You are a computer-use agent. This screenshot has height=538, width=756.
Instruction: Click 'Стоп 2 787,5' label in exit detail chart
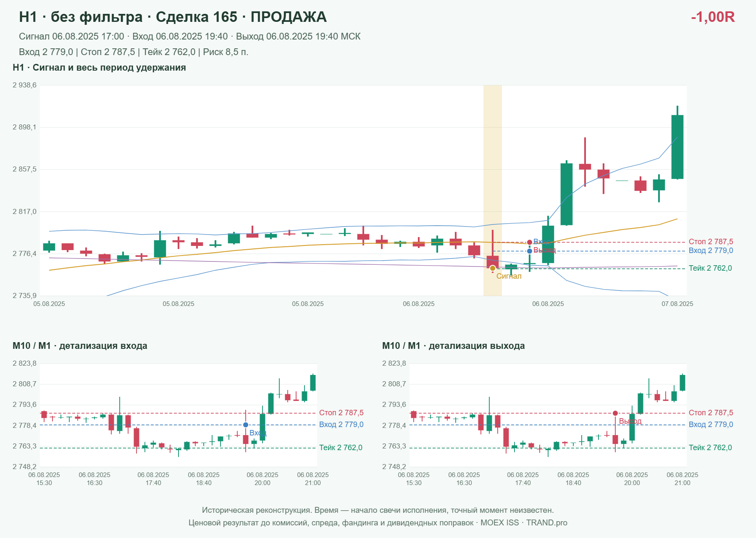711,413
